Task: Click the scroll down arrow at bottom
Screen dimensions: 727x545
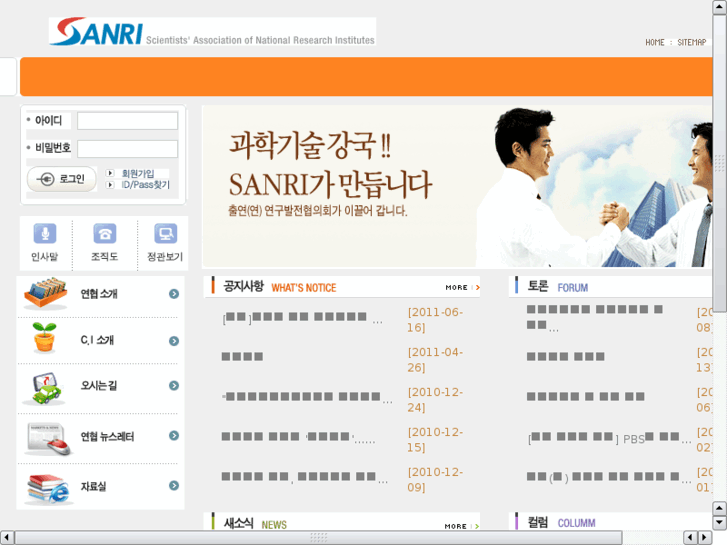Action: pyautogui.click(x=719, y=523)
